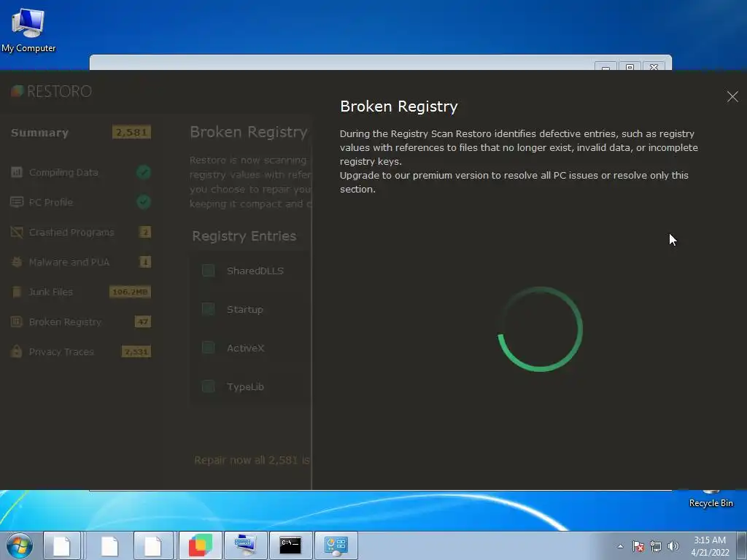Open the Recycle Bin desktop icon
The height and width of the screenshot is (560, 747).
pyautogui.click(x=711, y=499)
